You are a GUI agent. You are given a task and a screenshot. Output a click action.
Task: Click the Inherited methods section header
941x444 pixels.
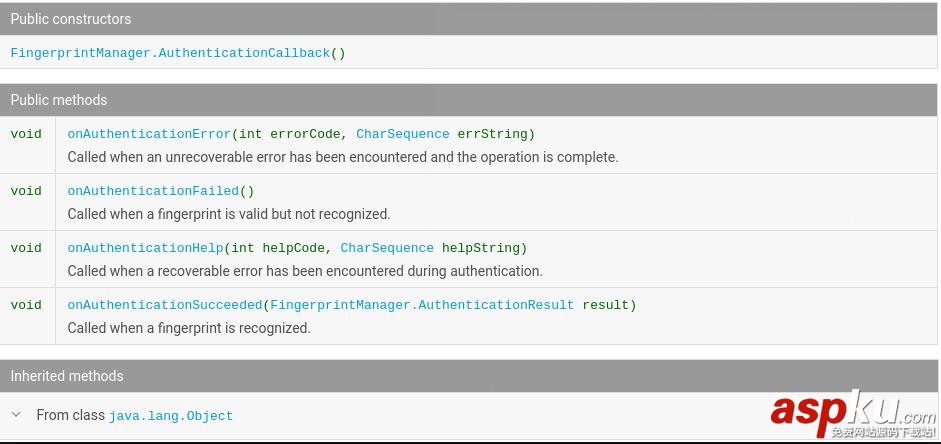coord(67,376)
